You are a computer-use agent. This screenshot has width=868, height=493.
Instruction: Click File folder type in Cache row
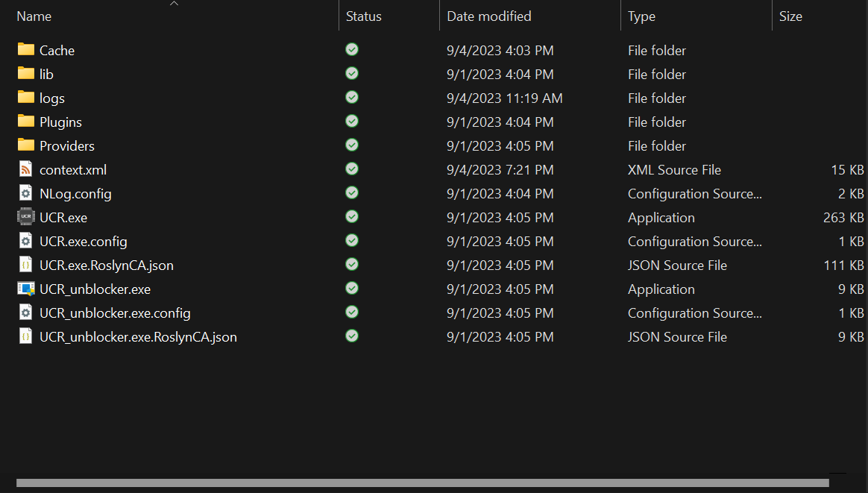point(656,51)
